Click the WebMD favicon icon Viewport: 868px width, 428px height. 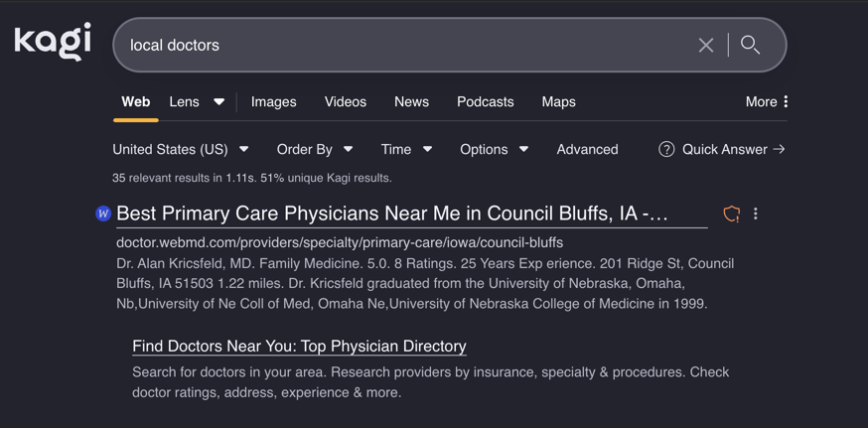coord(102,214)
